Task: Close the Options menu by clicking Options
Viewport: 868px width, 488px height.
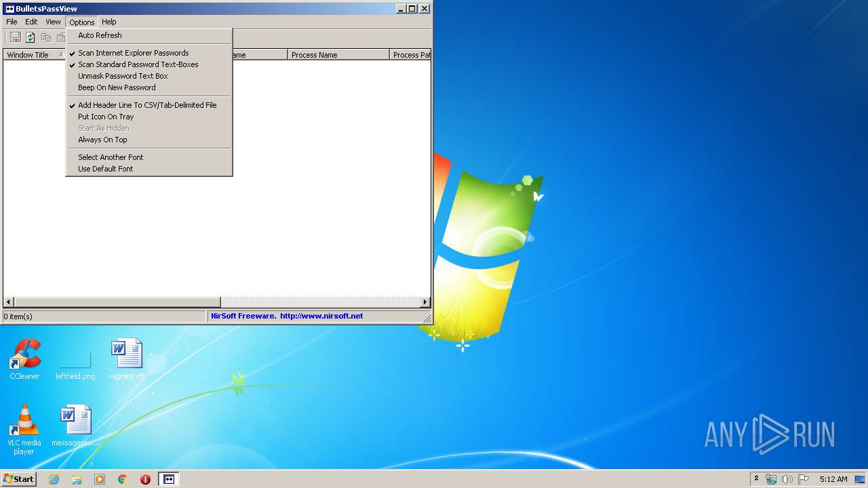Action: pyautogui.click(x=82, y=22)
